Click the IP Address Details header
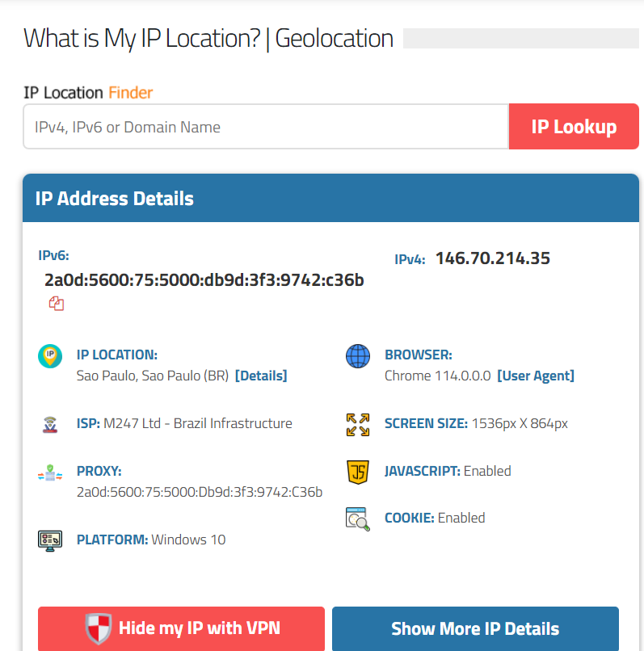The height and width of the screenshot is (651, 644). click(114, 199)
